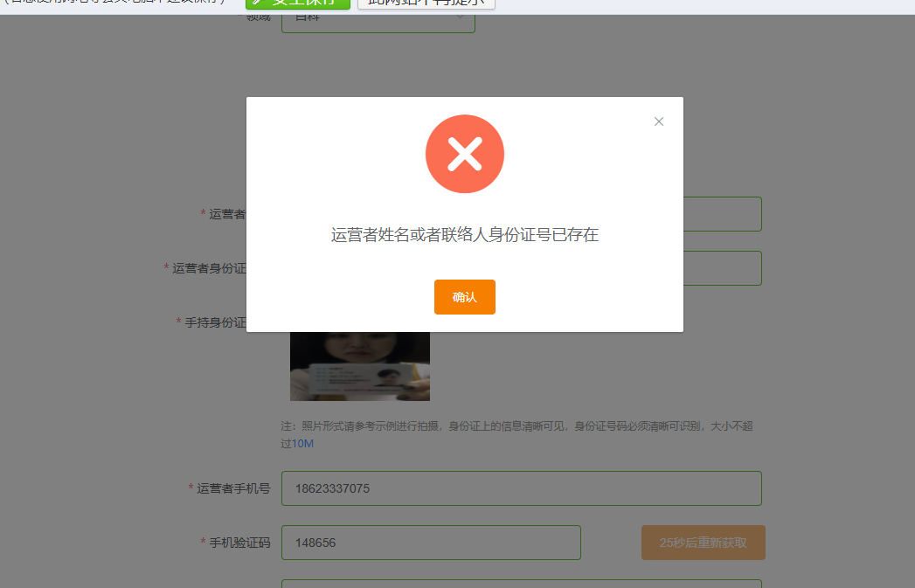Screen dimensions: 915x588
Task: Open the uploaded hand-held ID photo thumbnail
Action: tap(360, 366)
